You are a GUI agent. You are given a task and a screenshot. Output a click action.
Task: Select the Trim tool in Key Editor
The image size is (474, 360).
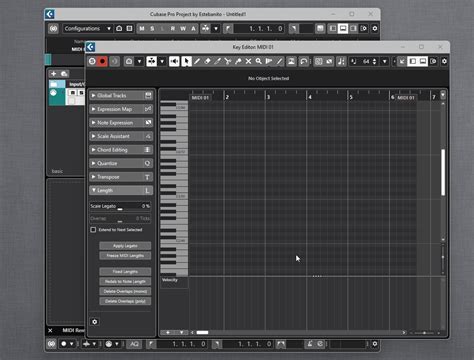[x=218, y=61]
